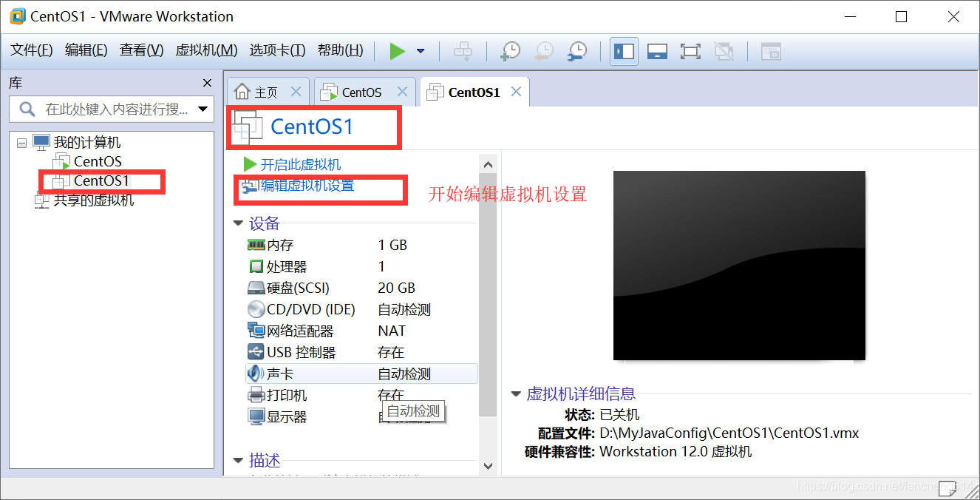Viewport: 980px width, 500px height.
Task: Open the 文件(F) menu
Action: pos(32,50)
